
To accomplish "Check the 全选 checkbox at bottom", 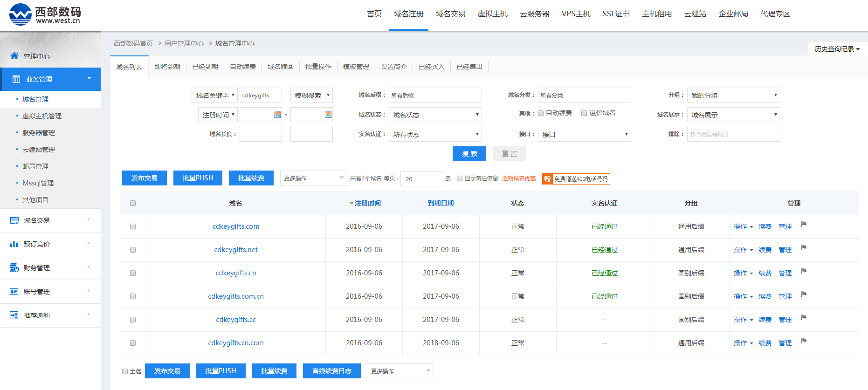I will click(x=125, y=371).
